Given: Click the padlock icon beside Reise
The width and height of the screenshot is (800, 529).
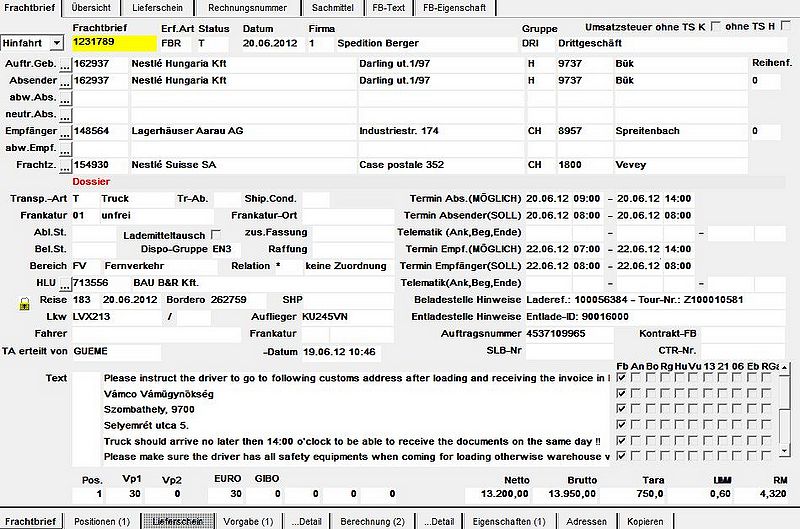Looking at the screenshot, I should pyautogui.click(x=24, y=304).
